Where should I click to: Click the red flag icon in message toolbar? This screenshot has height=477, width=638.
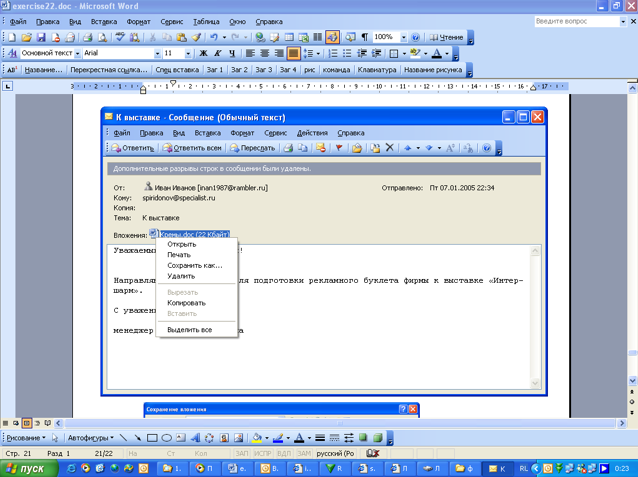click(339, 148)
